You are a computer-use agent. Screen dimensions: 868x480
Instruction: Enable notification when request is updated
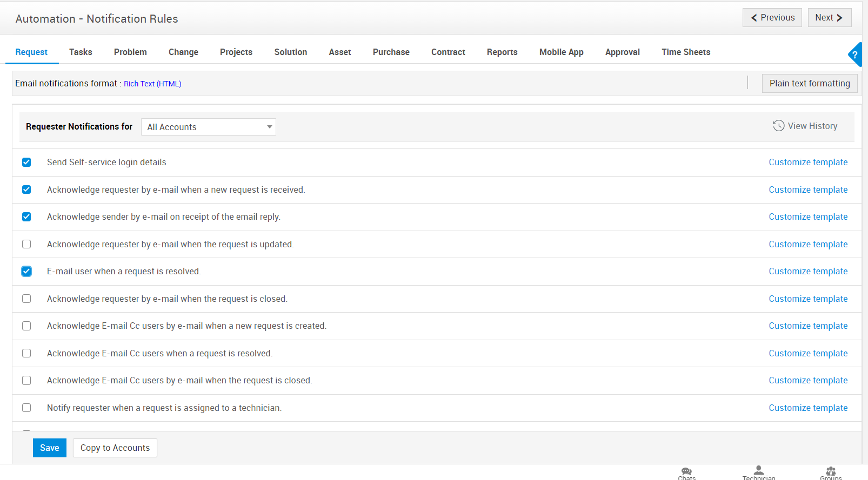tap(26, 244)
